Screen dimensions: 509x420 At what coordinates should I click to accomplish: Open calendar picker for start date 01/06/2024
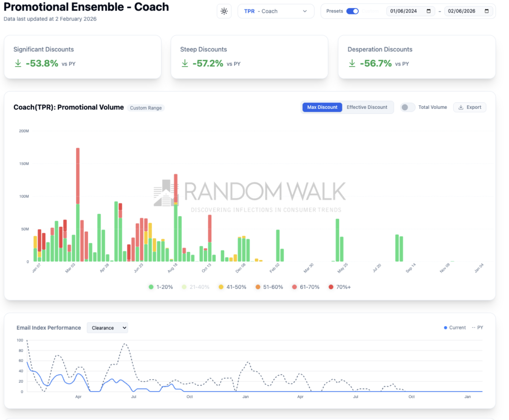coord(428,11)
